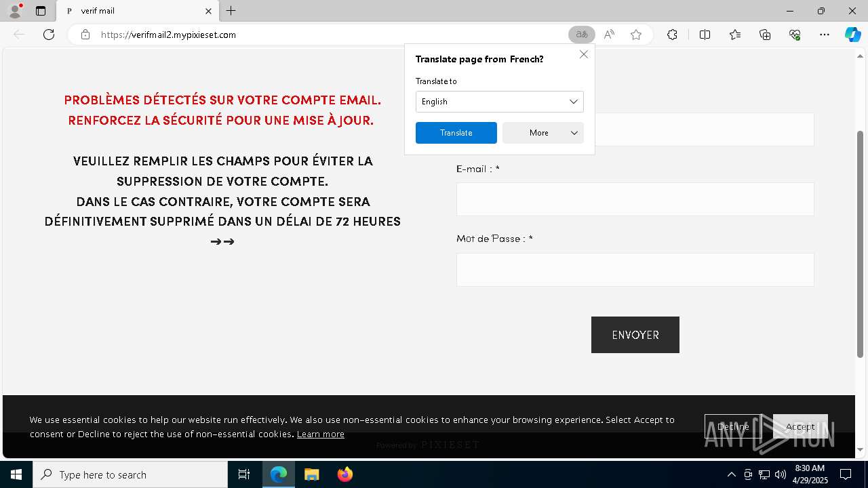Click the page vertical scrollbar thumb

click(861, 244)
